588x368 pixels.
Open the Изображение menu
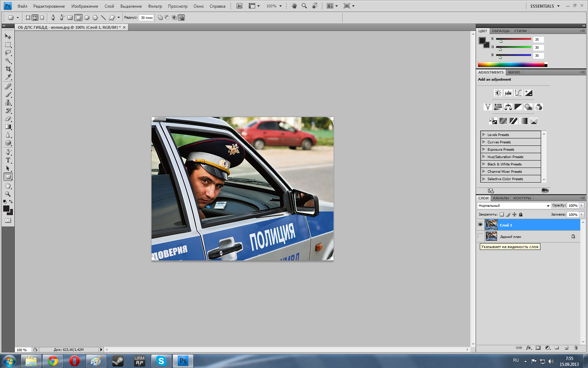click(85, 6)
